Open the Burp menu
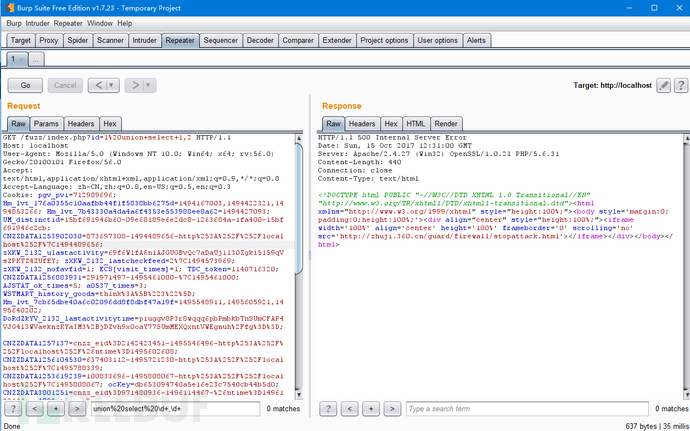This screenshot has width=690, height=431. pyautogui.click(x=14, y=23)
